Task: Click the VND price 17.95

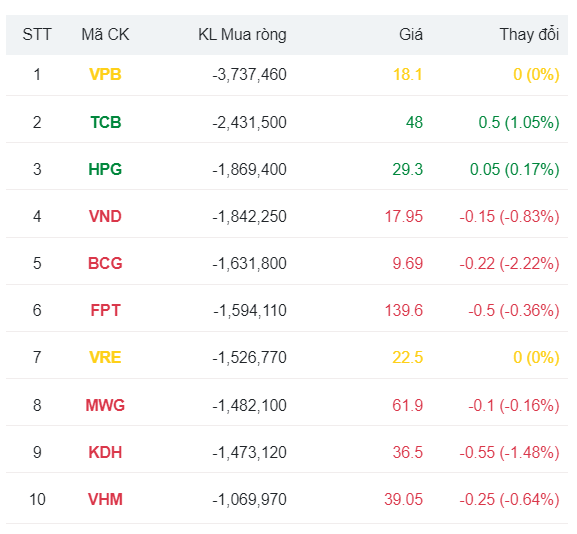Action: click(x=404, y=216)
